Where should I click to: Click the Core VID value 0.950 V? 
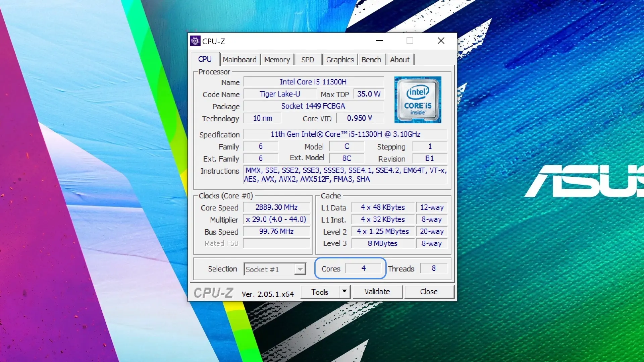360,118
